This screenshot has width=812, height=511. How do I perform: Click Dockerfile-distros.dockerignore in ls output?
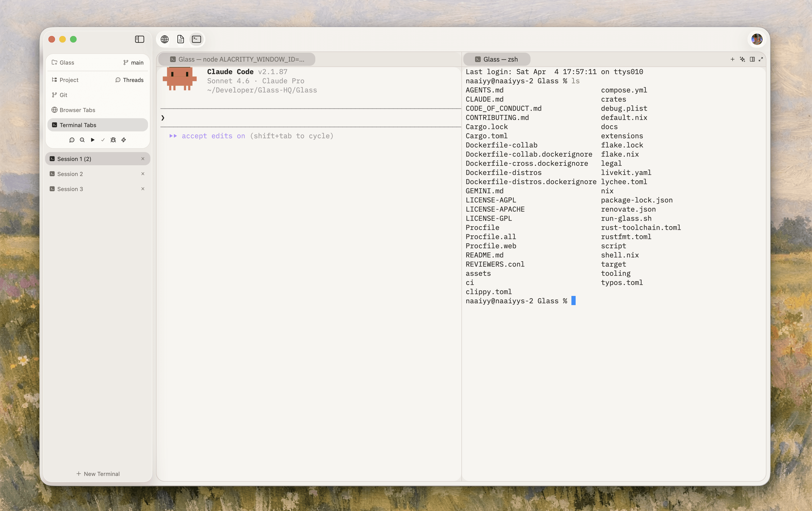531,182
